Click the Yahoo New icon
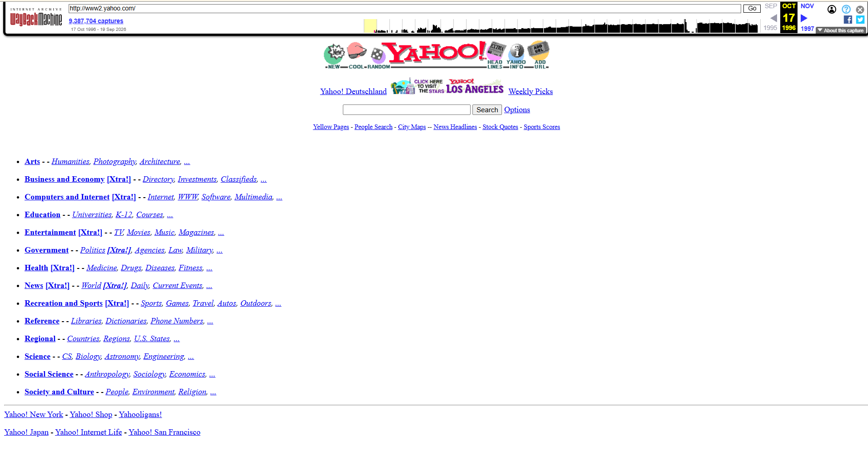868x457 pixels. point(334,55)
